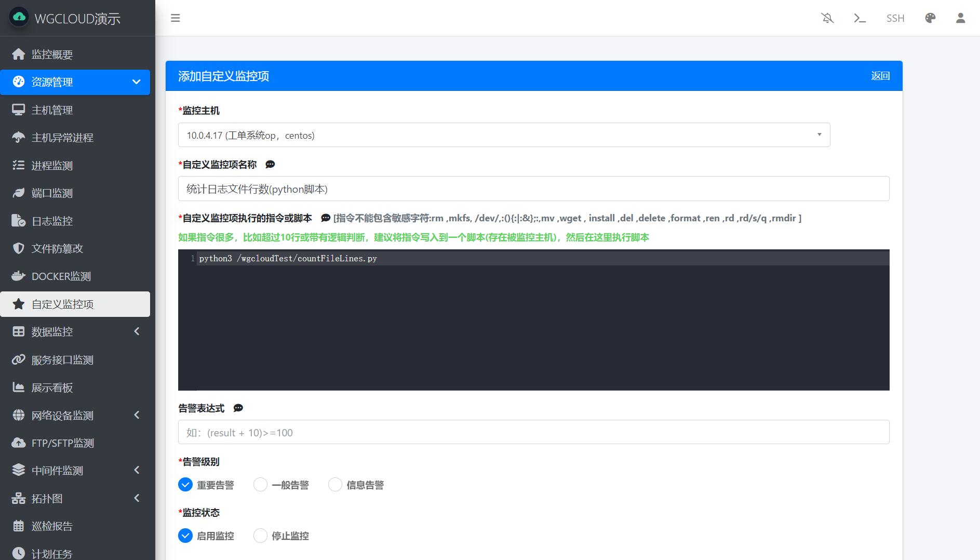Click help bubble next to 告警表达式
The width and height of the screenshot is (980, 560).
238,408
